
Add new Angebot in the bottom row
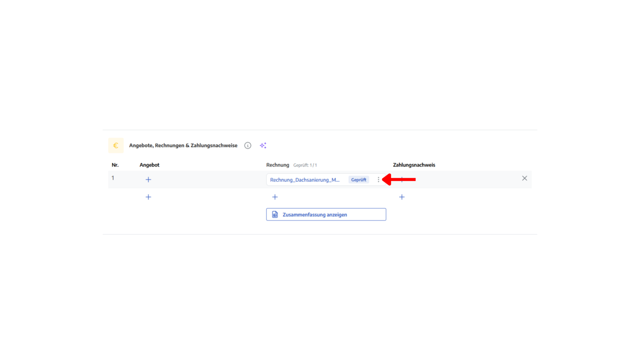click(148, 197)
